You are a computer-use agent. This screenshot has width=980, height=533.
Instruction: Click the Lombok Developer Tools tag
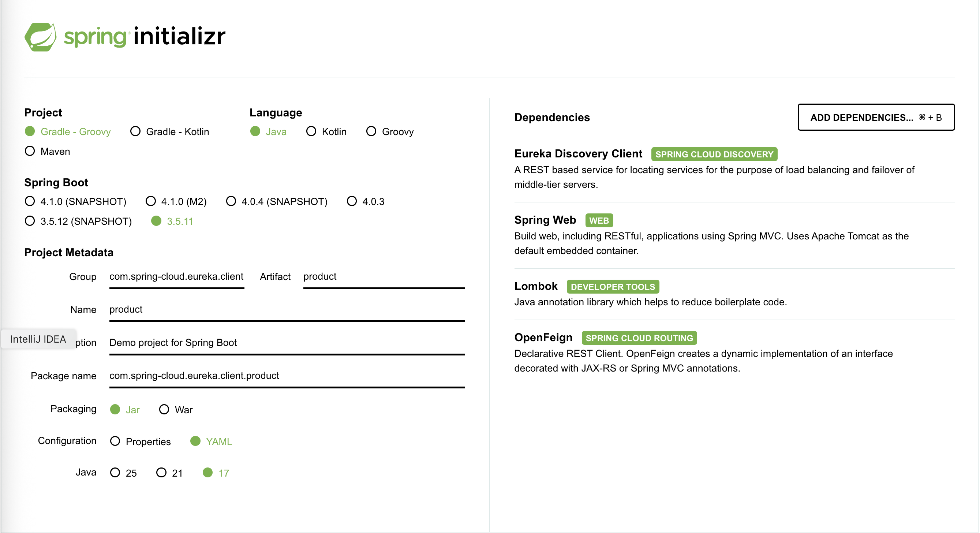613,287
